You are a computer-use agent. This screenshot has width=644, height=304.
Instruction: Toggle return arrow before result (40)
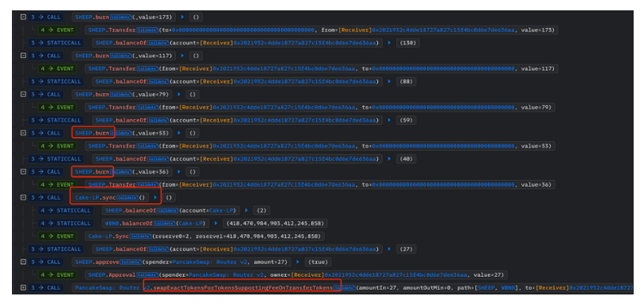click(389, 158)
